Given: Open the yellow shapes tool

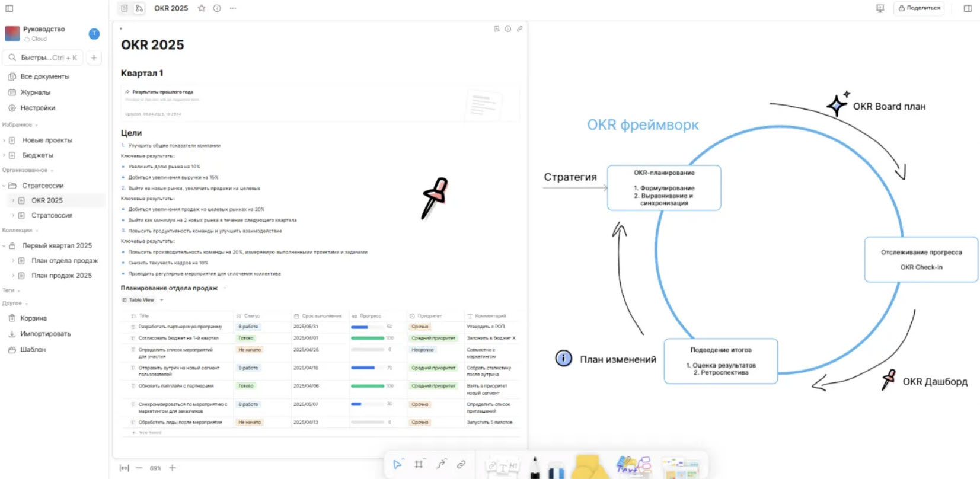Looking at the screenshot, I should (x=589, y=467).
